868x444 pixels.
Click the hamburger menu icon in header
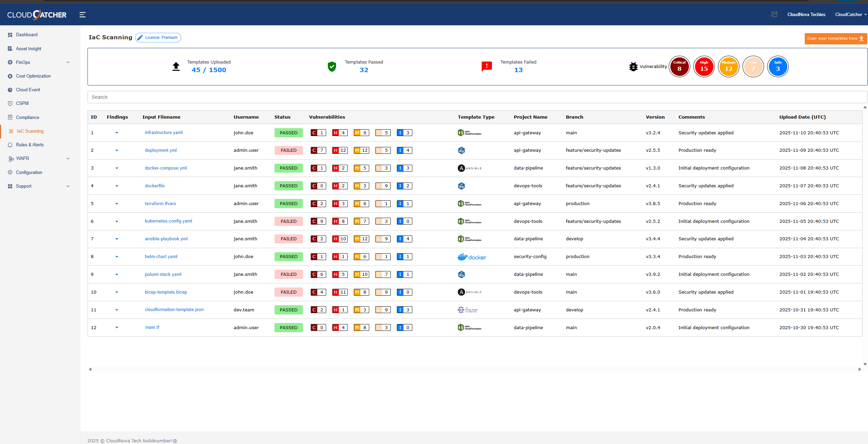coord(82,15)
